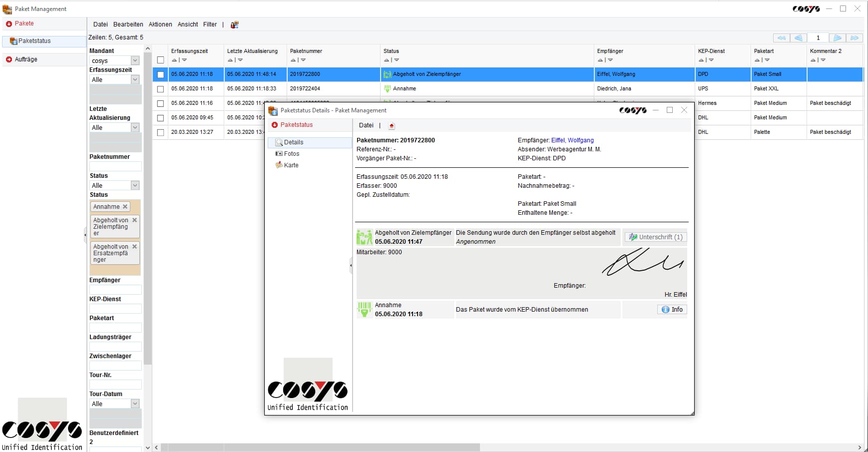This screenshot has height=452, width=868.
Task: Check the checkbox on the DPD package row
Action: coord(160,74)
